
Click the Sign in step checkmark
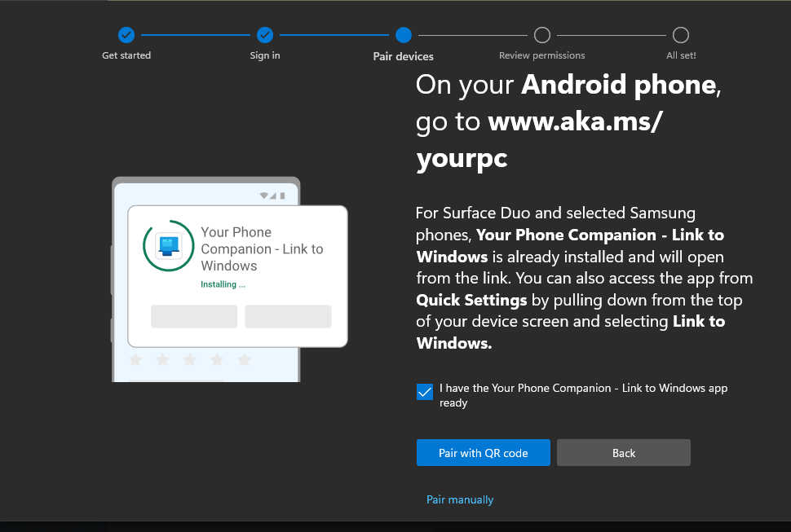coord(265,35)
